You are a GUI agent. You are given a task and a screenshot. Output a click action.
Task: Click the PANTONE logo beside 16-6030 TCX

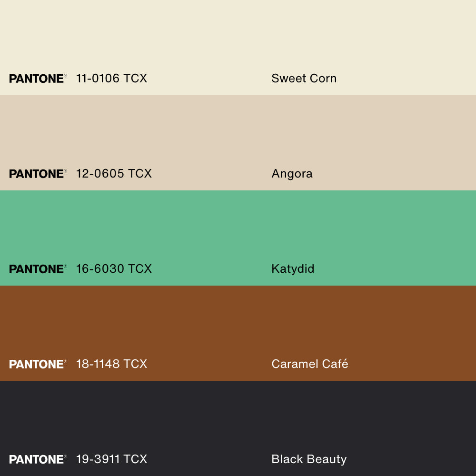[x=38, y=269]
